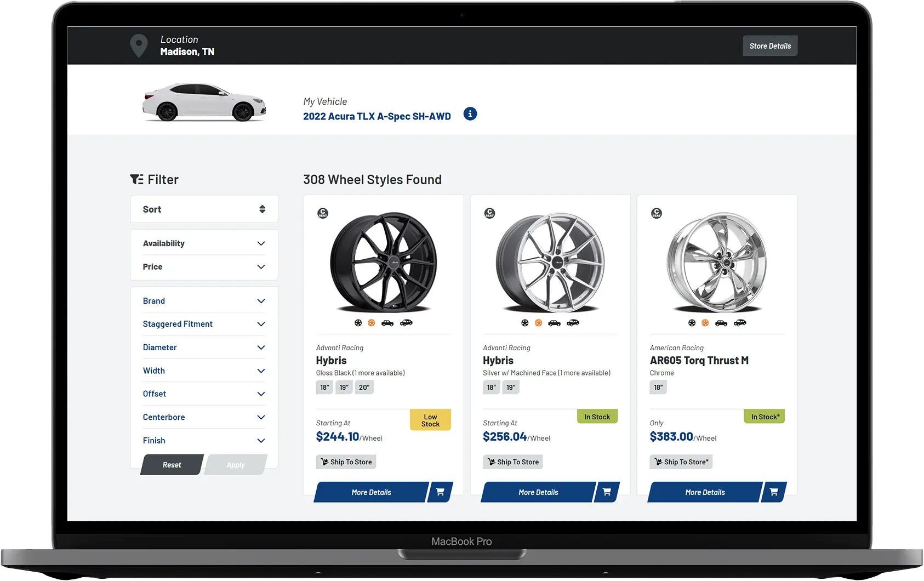924x581 pixels.
Task: Expand the Finish filter
Action: click(204, 441)
